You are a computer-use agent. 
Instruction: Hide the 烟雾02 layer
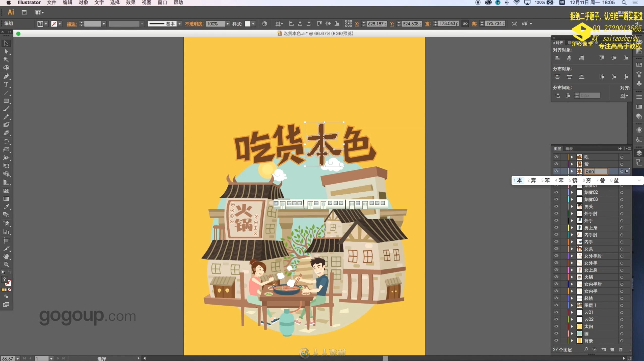coord(556,192)
